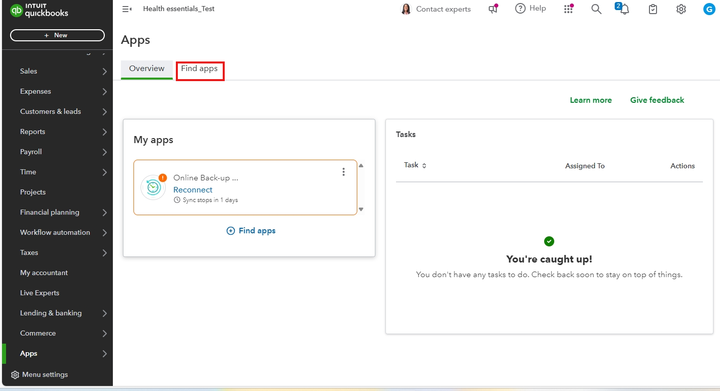Screen dimensions: 720x391
Task: Open the Help question mark icon
Action: tap(520, 8)
